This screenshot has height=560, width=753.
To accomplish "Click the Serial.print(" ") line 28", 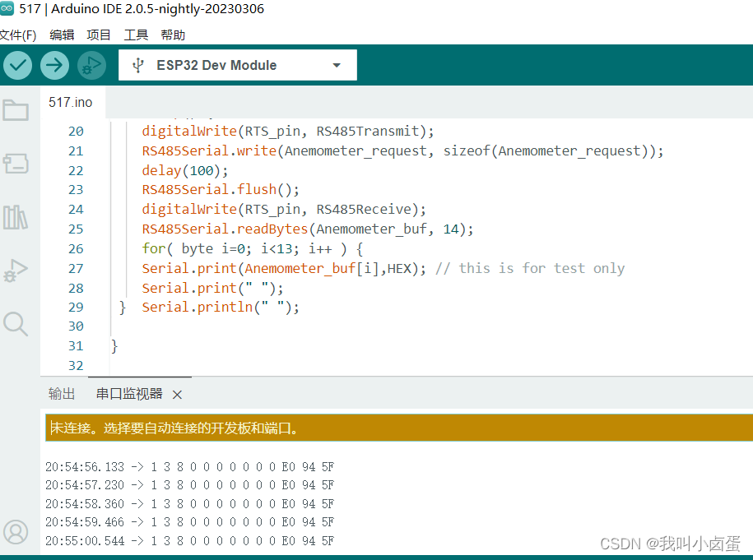I will 212,288.
